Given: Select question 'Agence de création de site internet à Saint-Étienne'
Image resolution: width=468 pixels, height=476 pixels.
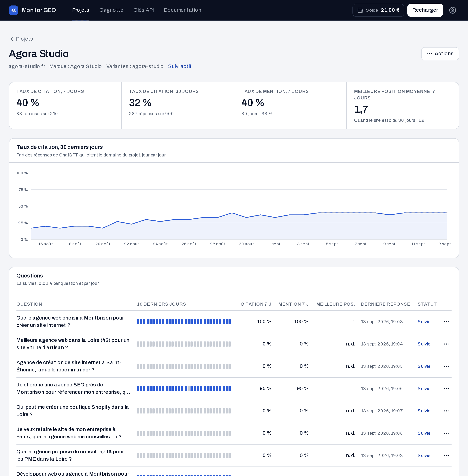Looking at the screenshot, I should [69, 366].
